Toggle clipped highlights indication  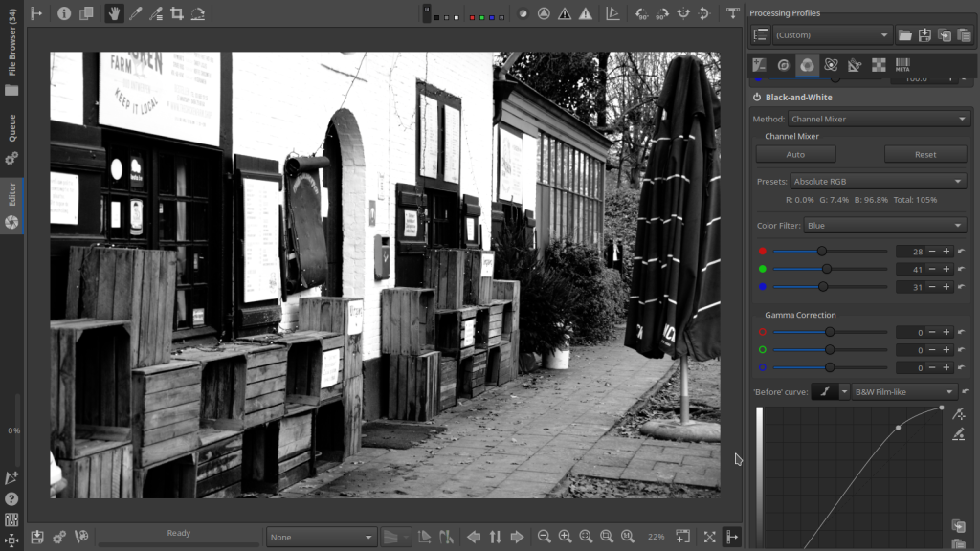coord(586,13)
